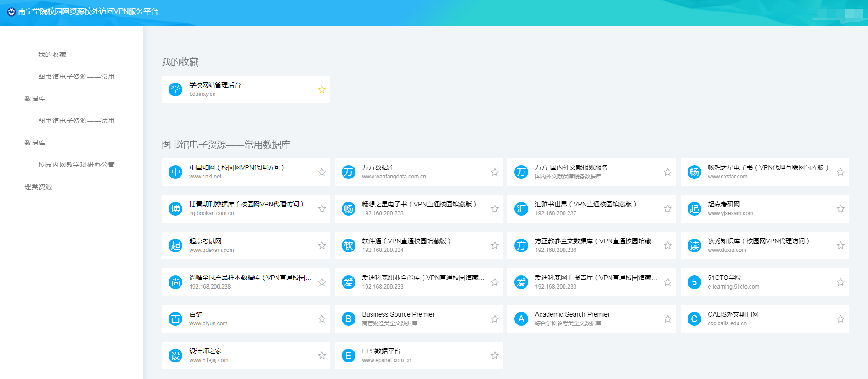Click the e-learning.51cto.com address text

(x=733, y=287)
